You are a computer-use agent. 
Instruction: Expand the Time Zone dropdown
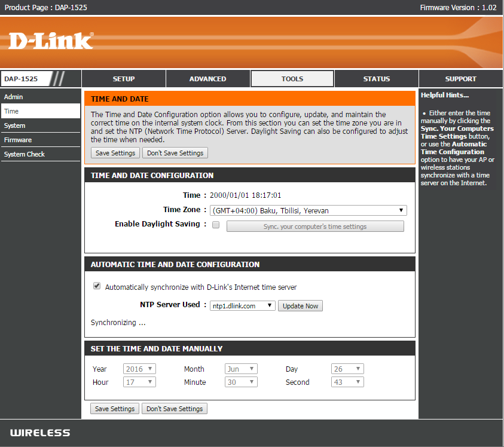point(308,210)
